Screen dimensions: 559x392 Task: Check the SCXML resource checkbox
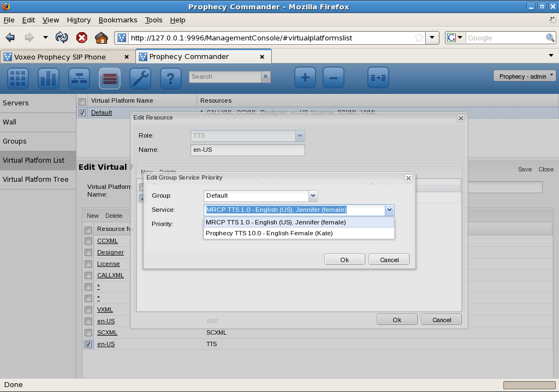tap(88, 333)
